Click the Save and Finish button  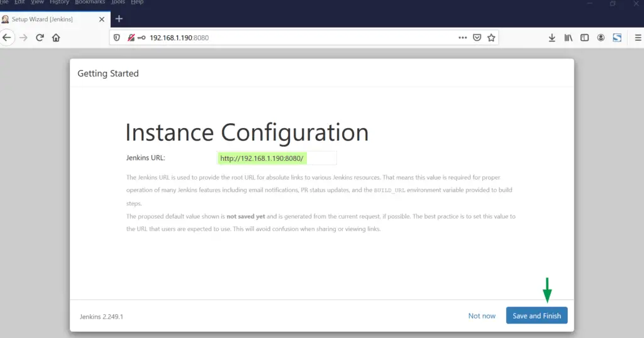click(536, 315)
